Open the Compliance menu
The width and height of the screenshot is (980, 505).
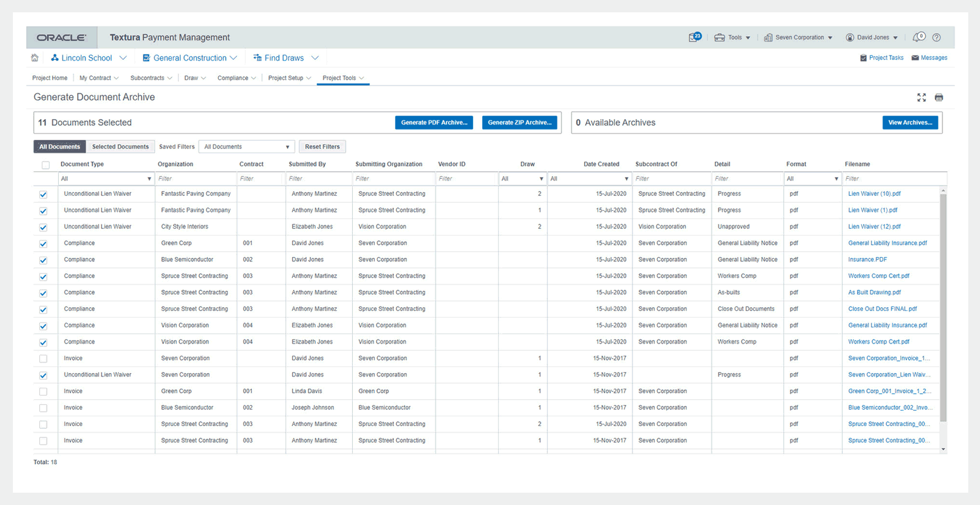[x=236, y=78]
